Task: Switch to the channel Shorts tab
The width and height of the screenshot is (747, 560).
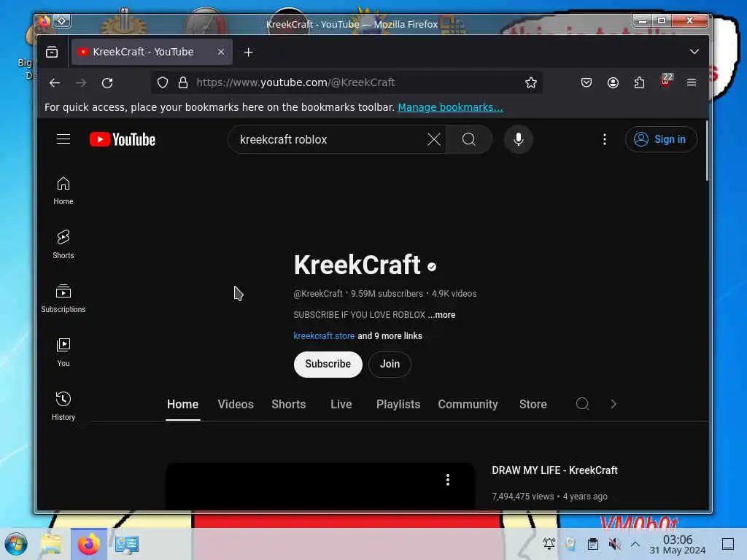Action: click(289, 404)
